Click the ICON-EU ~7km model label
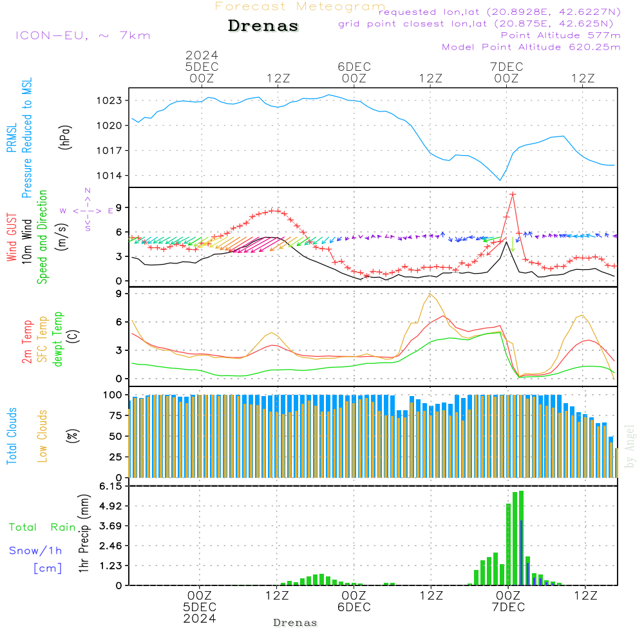 point(83,35)
